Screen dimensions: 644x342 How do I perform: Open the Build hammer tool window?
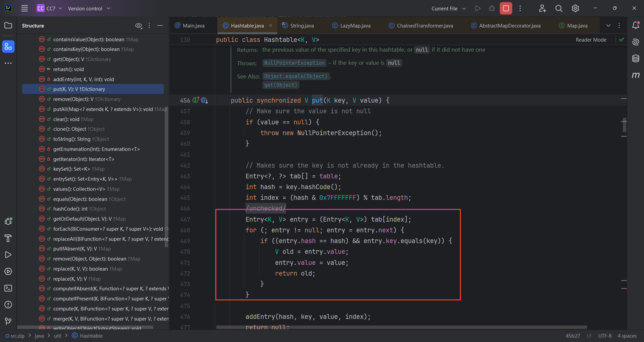pyautogui.click(x=8, y=238)
